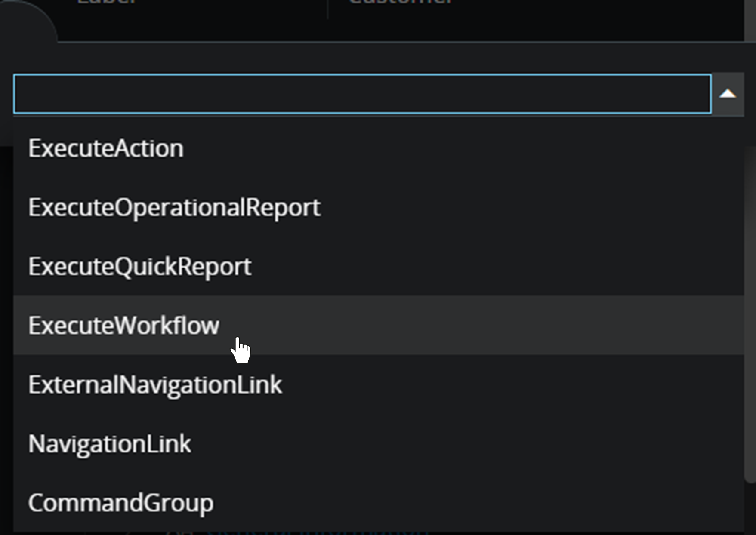Click the last visible option, CommandGroup
Image resolution: width=756 pixels, height=535 pixels.
[121, 502]
